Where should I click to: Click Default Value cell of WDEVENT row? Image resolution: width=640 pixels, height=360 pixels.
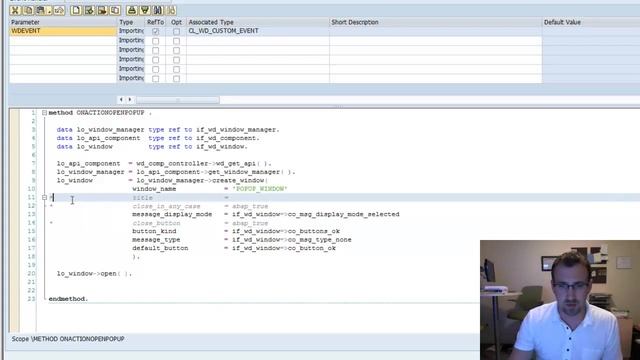(x=591, y=31)
